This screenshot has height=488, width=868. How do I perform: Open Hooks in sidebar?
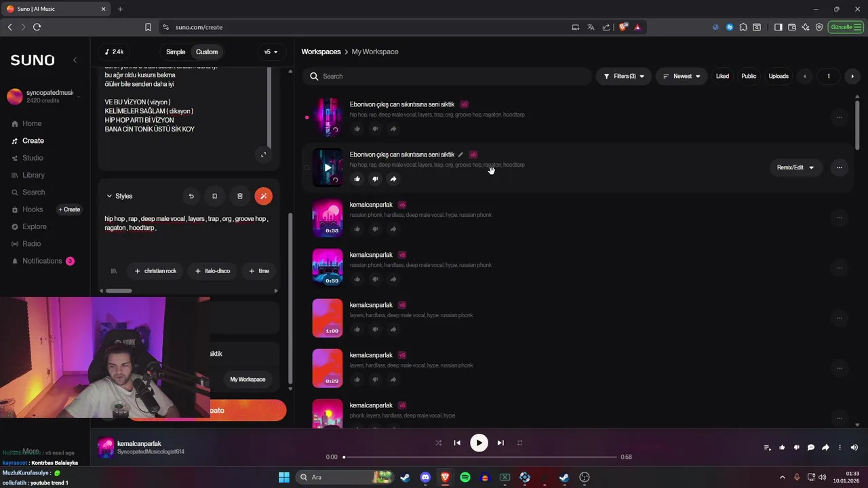pos(32,209)
